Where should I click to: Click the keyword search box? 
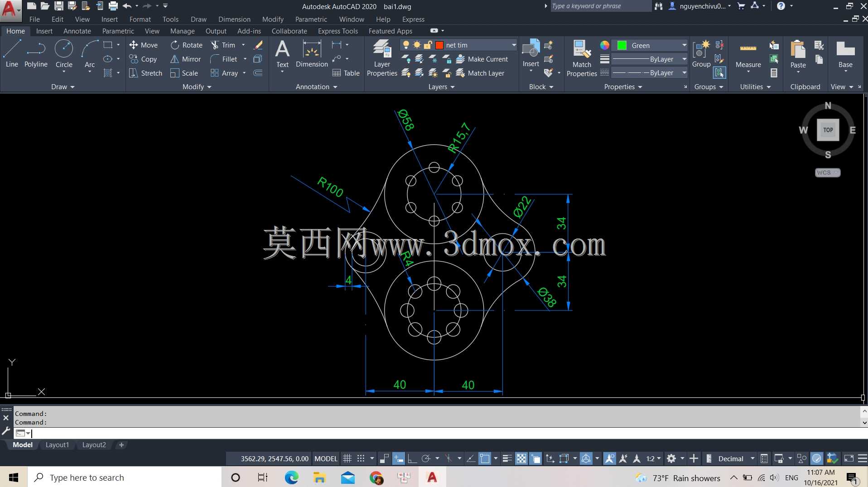coord(600,6)
